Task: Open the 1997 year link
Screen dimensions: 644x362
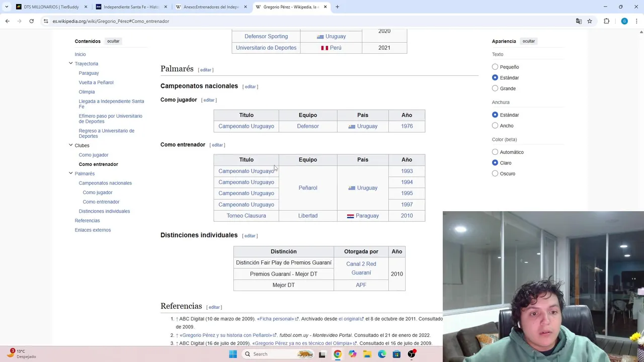Action: coord(407,205)
